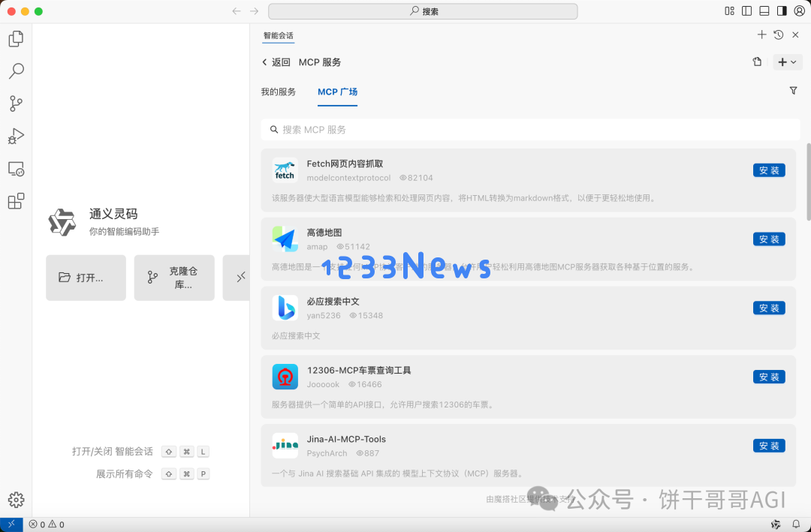Toggle primary side bar visibility
The height and width of the screenshot is (532, 811).
point(747,11)
